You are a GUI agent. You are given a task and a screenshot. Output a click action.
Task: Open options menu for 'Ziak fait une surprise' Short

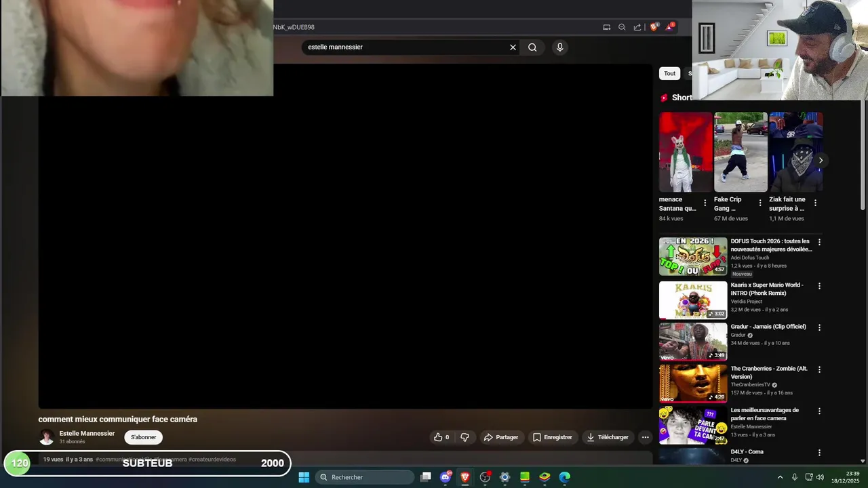(x=815, y=203)
